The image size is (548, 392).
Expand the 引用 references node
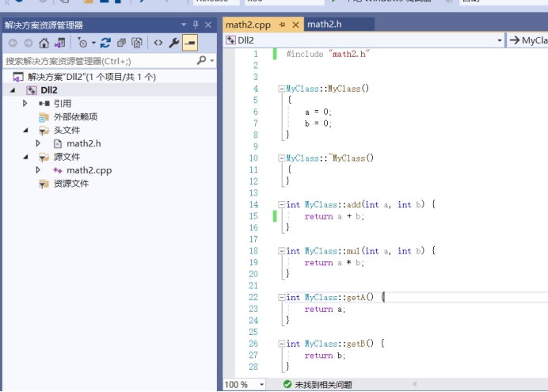[25, 104]
